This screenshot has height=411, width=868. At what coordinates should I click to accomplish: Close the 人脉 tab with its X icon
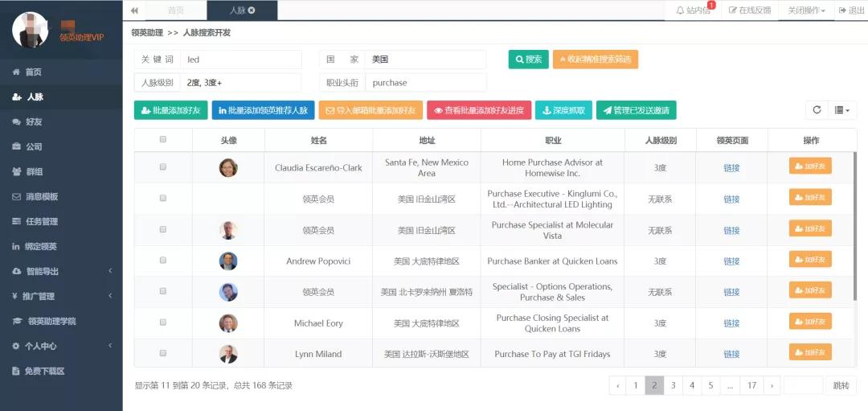252,10
